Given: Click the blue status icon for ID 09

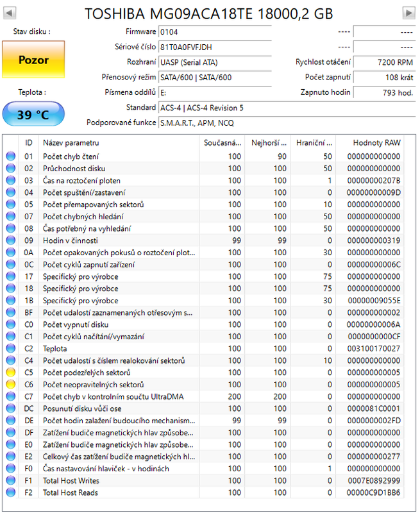Looking at the screenshot, I should pos(11,240).
